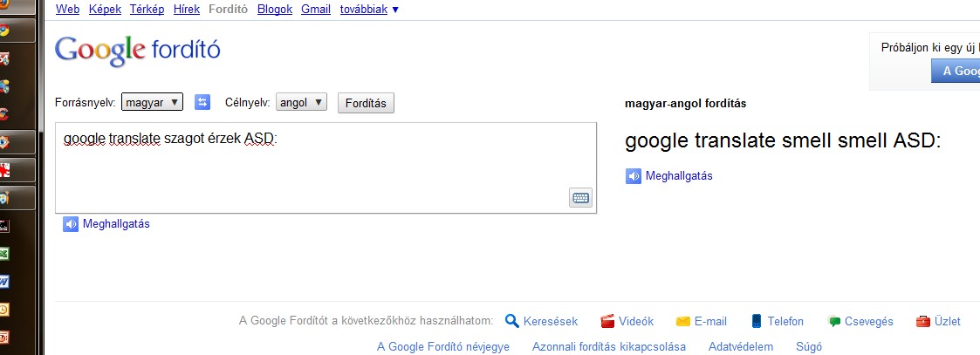
Task: Click the speaker icon below the source text
Action: pos(71,224)
